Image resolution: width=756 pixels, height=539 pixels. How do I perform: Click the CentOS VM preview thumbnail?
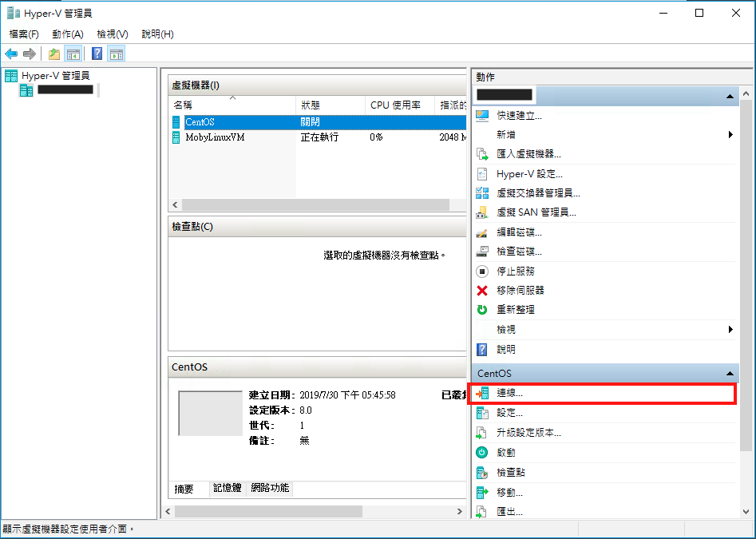coord(210,413)
